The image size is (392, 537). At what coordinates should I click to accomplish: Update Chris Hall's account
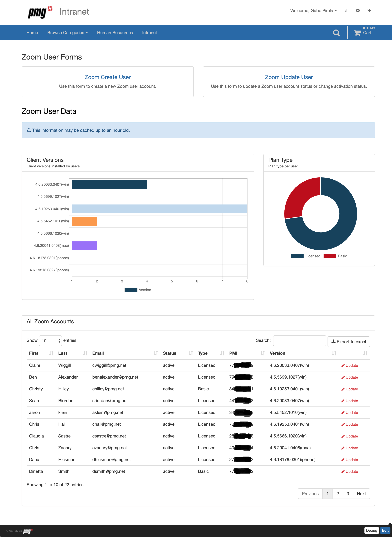coord(350,424)
